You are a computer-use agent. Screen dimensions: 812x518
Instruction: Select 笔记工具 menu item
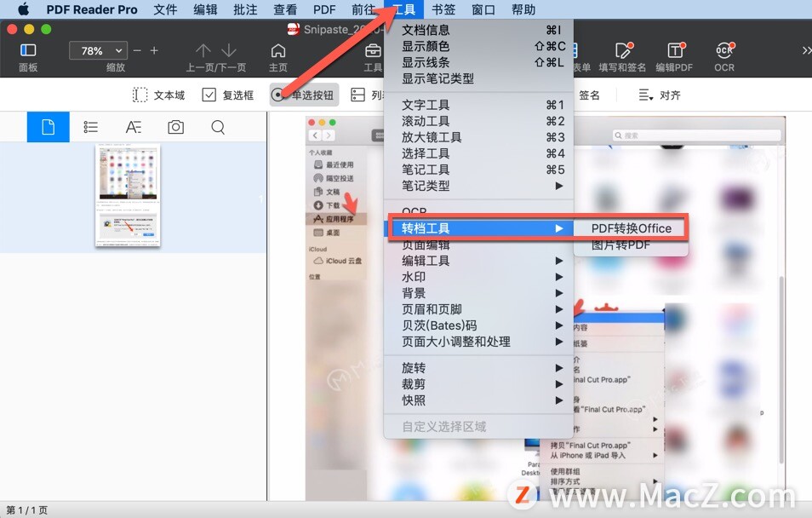coord(478,170)
